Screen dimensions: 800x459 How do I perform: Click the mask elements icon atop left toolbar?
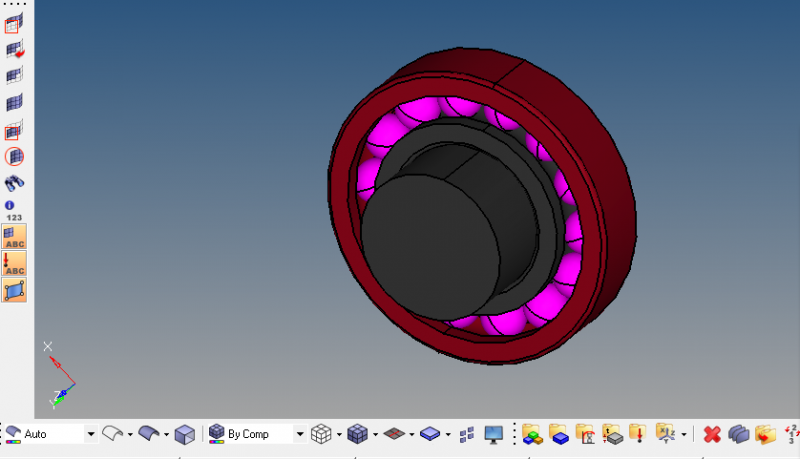pos(14,23)
